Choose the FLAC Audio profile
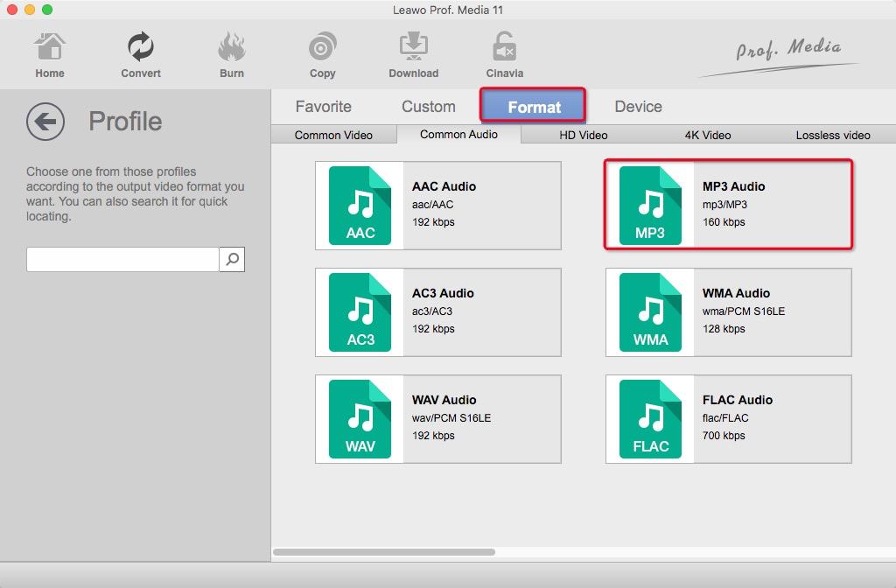The width and height of the screenshot is (896, 588). (x=726, y=418)
